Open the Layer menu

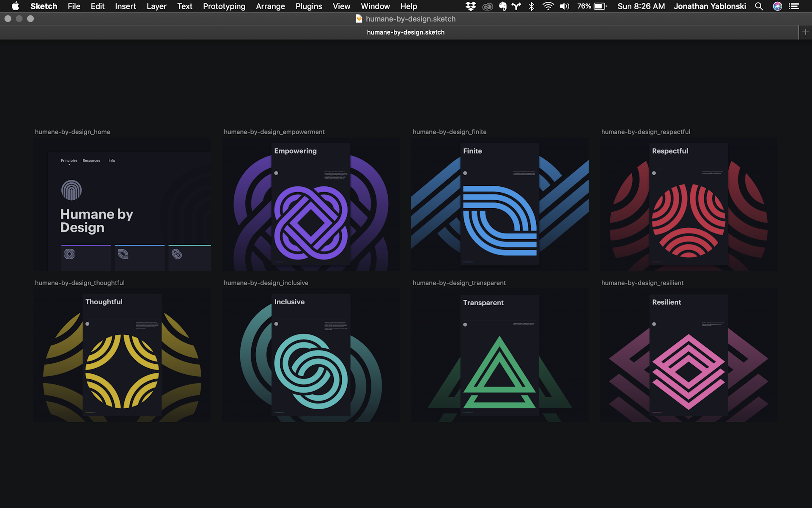click(156, 6)
